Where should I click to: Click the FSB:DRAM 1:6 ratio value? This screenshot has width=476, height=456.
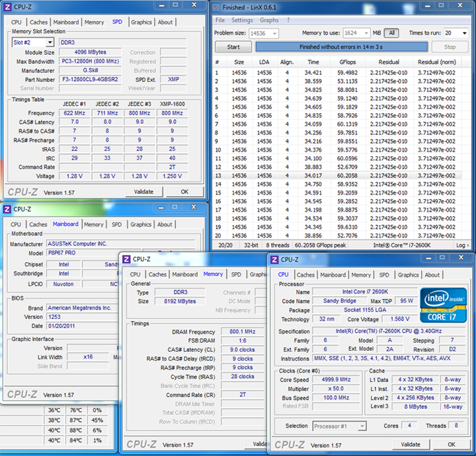point(242,341)
